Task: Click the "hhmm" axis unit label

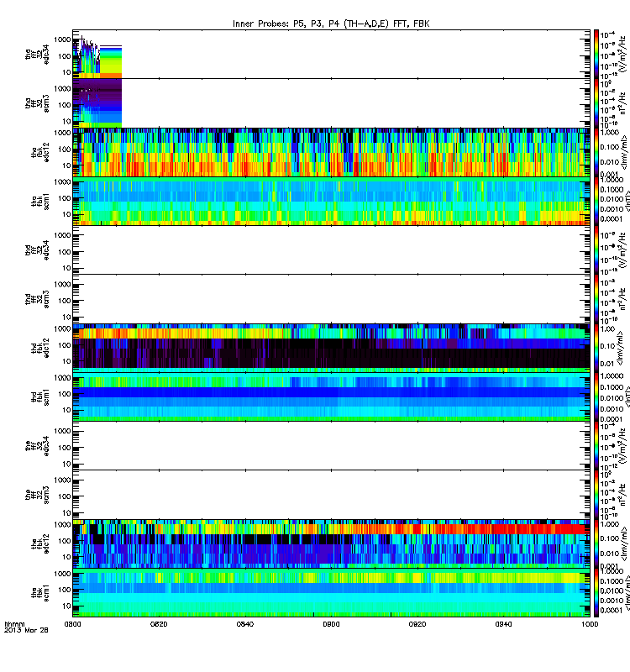Action: click(14, 624)
